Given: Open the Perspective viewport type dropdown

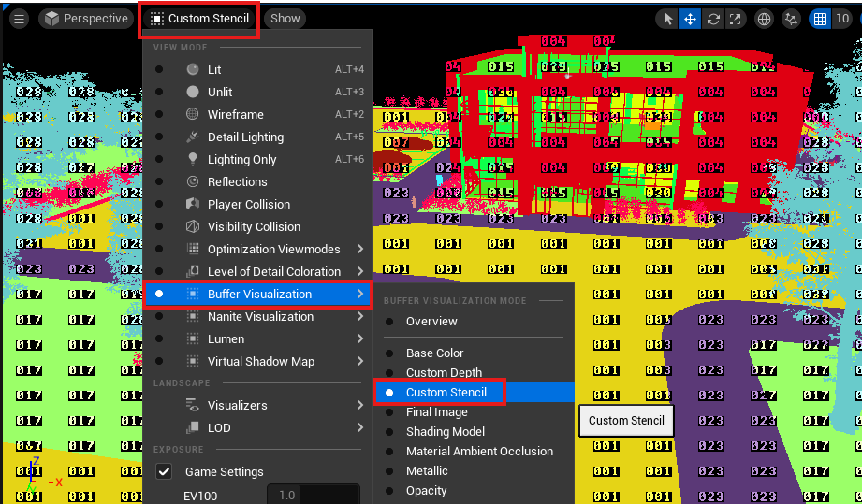Looking at the screenshot, I should pyautogui.click(x=86, y=19).
